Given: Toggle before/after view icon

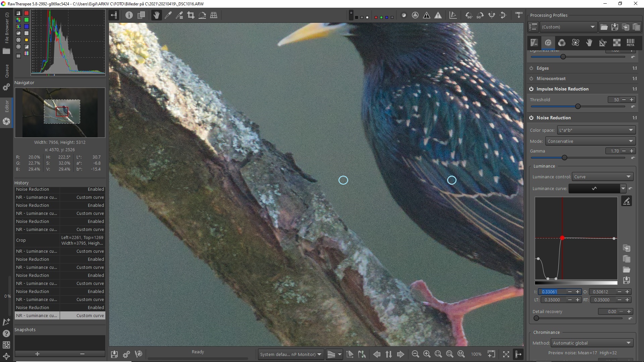Looking at the screenshot, I should pyautogui.click(x=141, y=15).
